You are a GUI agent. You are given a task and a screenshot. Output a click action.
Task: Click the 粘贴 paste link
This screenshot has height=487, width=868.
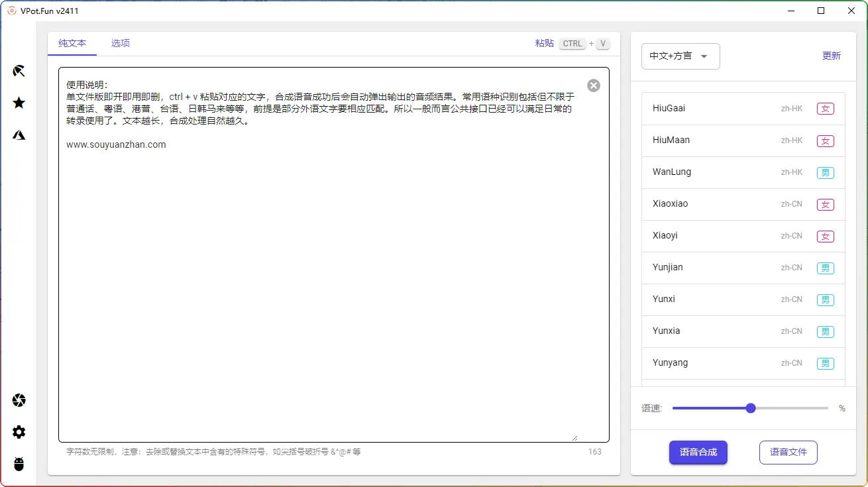(x=545, y=43)
